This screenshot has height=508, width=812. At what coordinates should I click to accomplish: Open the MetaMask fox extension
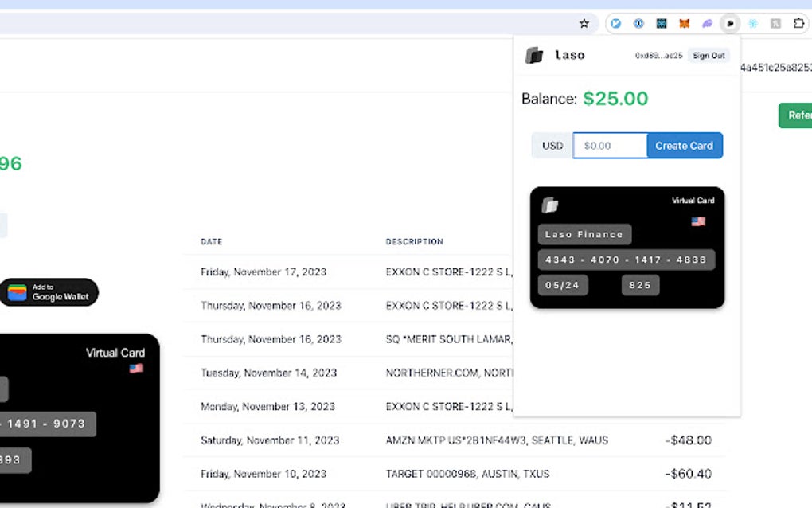click(x=684, y=23)
